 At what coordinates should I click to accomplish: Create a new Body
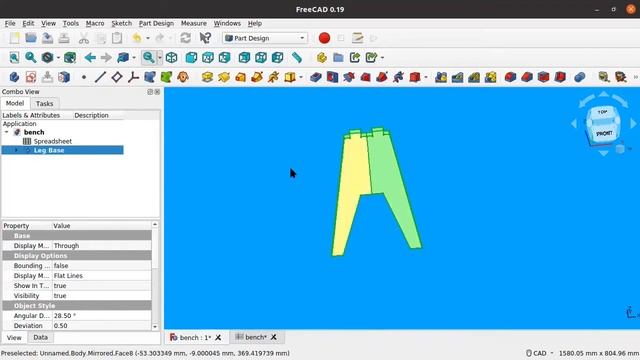[14, 77]
